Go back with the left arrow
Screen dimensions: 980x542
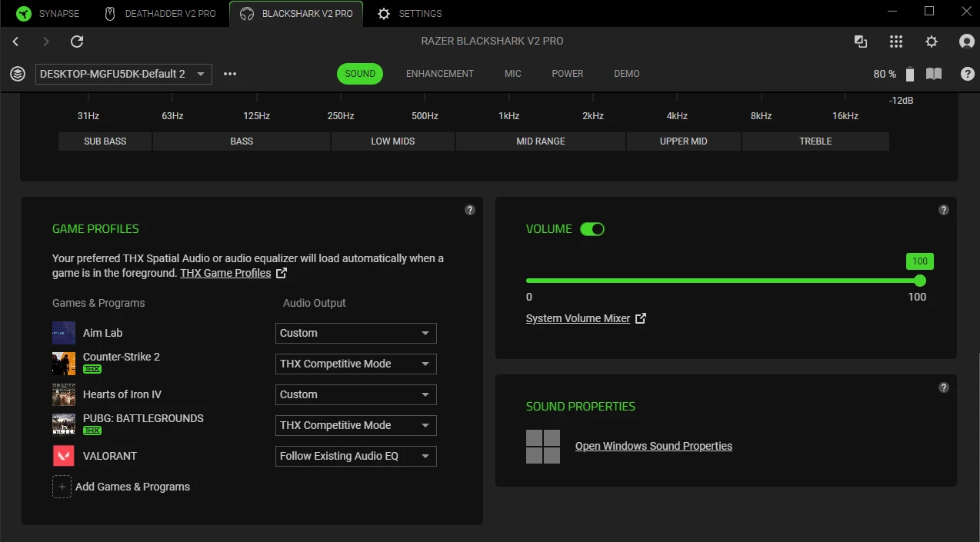coord(16,42)
